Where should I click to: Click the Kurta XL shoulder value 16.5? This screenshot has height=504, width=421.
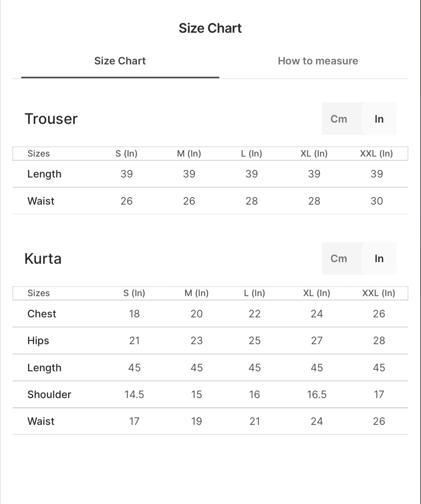(317, 394)
